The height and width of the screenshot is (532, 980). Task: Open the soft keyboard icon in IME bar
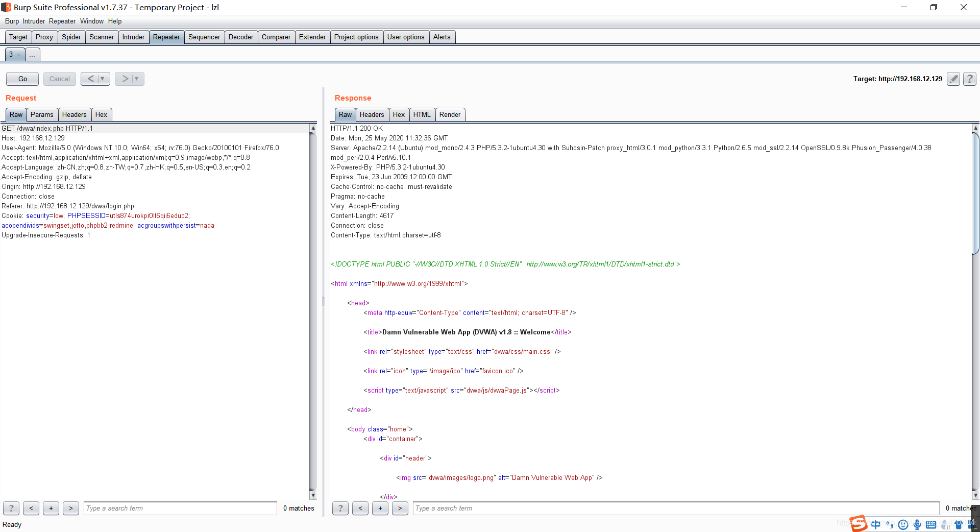(931, 524)
